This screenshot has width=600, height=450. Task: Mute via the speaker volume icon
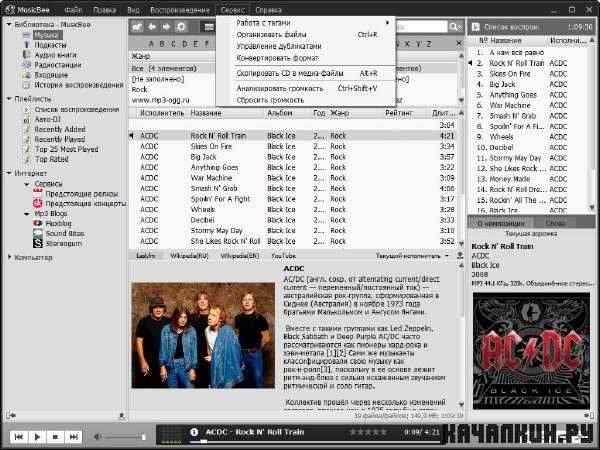tap(97, 436)
